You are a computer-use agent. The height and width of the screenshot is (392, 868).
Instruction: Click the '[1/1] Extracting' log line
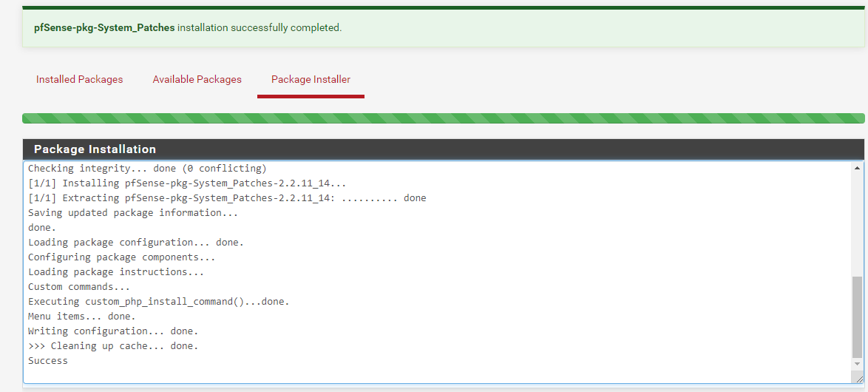[x=227, y=198]
